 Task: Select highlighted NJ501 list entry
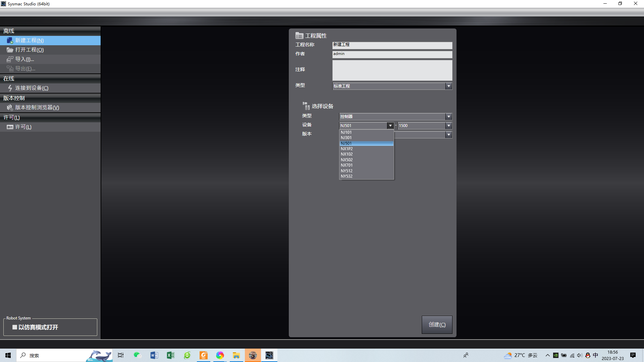pyautogui.click(x=367, y=143)
